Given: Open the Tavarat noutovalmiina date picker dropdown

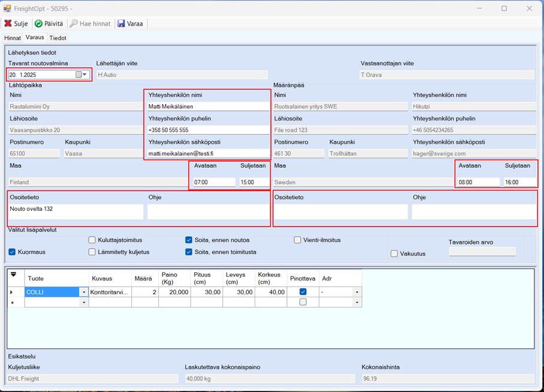Looking at the screenshot, I should 81,74.
